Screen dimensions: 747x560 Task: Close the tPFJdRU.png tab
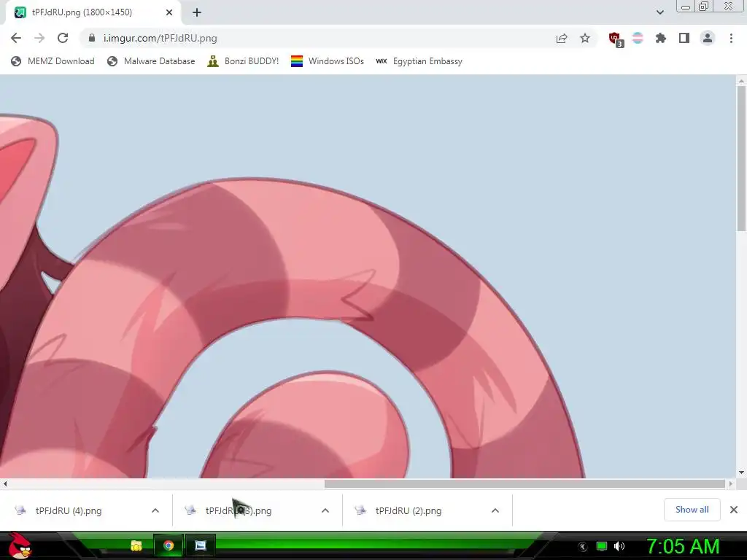click(169, 12)
